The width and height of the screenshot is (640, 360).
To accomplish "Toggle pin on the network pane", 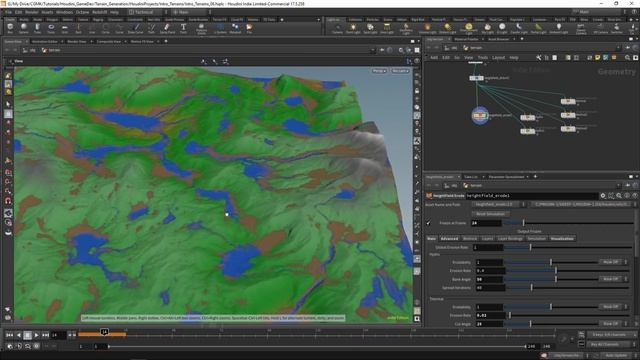I will 628,48.
